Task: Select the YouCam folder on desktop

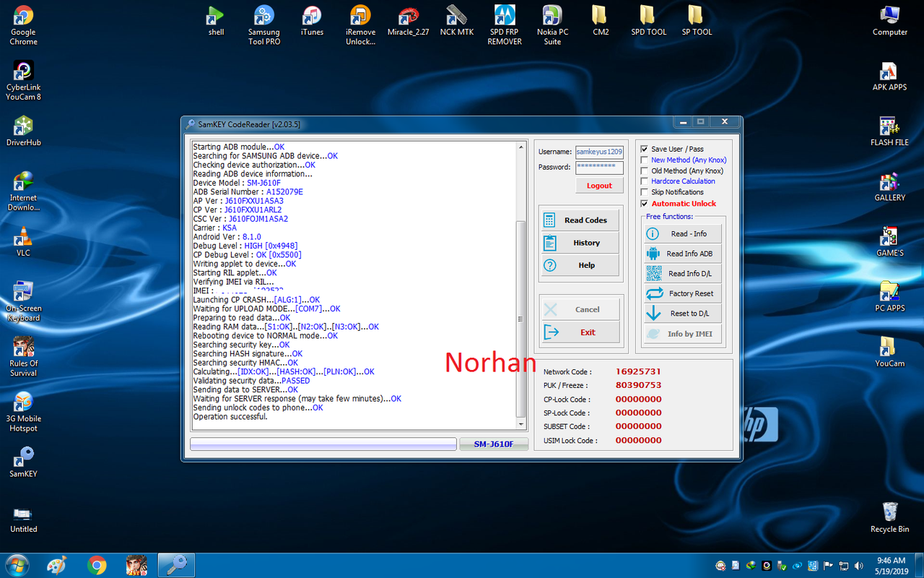Action: [889, 352]
